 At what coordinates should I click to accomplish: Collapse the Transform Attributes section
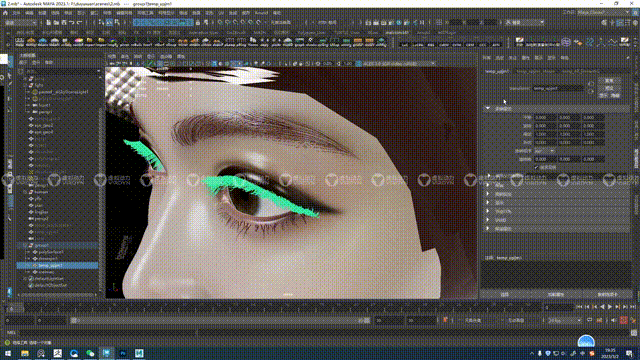pos(488,109)
